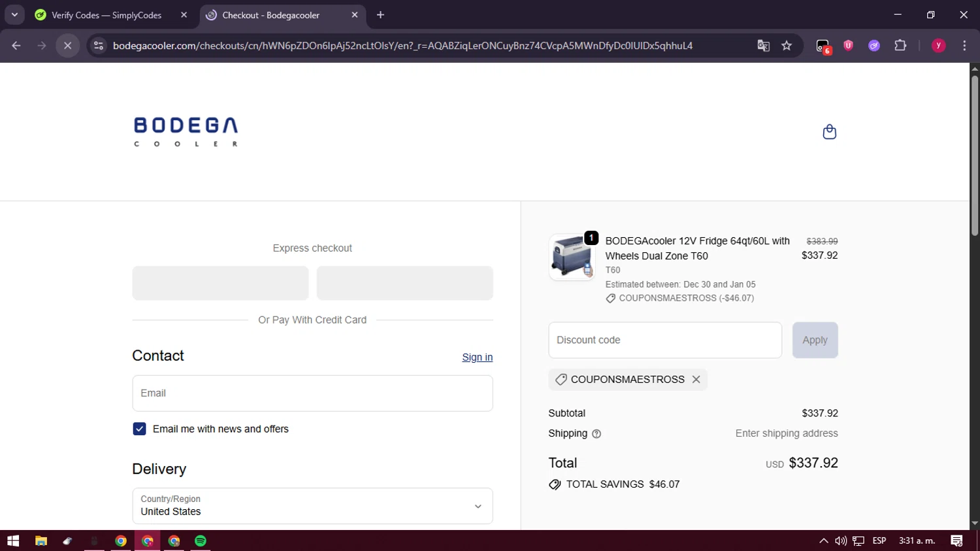This screenshot has height=551, width=980.
Task: Open the red shield extension icon
Action: click(848, 46)
